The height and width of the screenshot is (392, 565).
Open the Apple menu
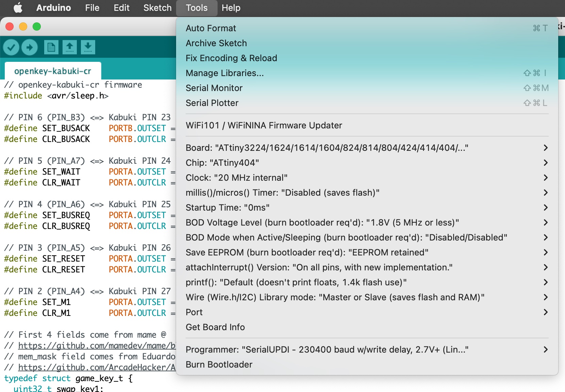(18, 8)
